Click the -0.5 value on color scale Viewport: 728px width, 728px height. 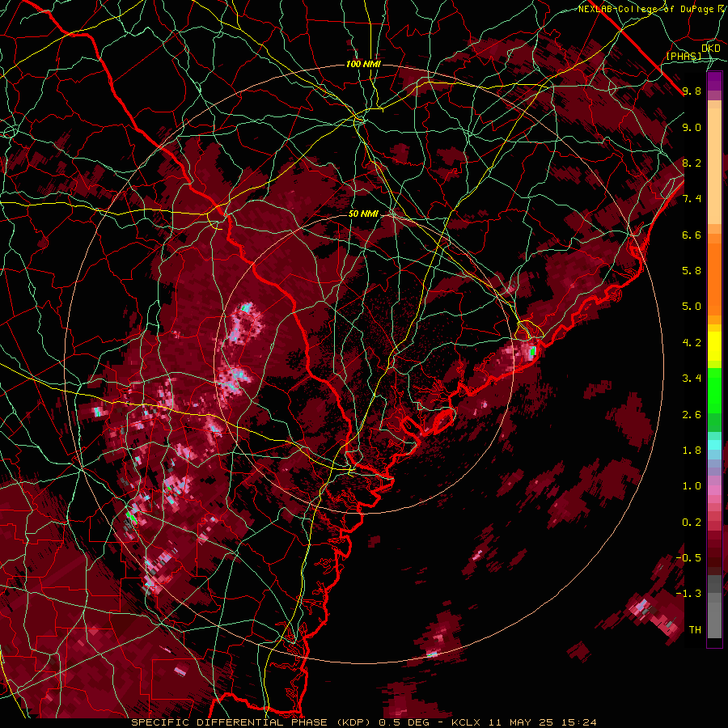[x=688, y=557]
